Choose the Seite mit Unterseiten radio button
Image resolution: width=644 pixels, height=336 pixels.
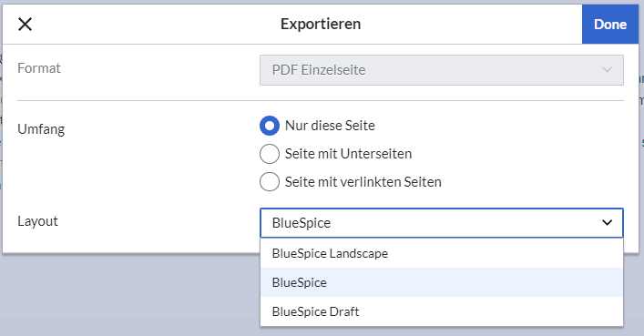[x=270, y=154]
